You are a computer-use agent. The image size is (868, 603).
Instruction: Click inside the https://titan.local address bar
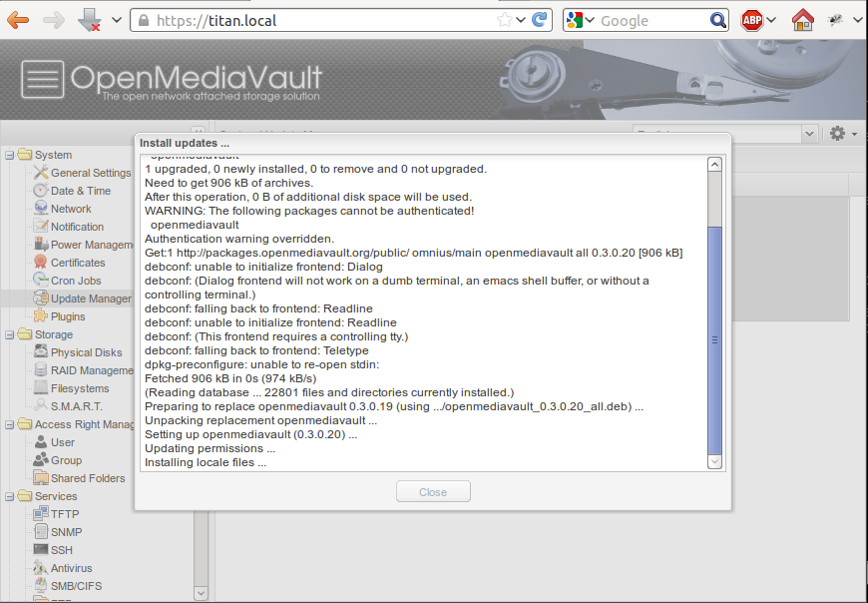(x=299, y=19)
